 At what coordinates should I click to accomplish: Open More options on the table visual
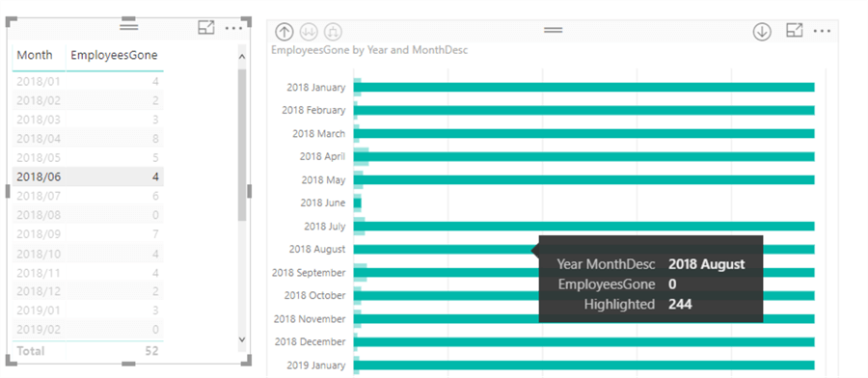click(x=233, y=28)
